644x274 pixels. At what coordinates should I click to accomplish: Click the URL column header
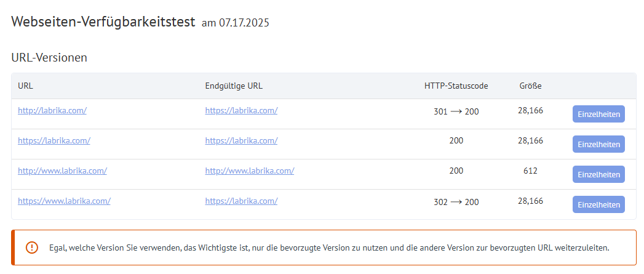pyautogui.click(x=25, y=86)
